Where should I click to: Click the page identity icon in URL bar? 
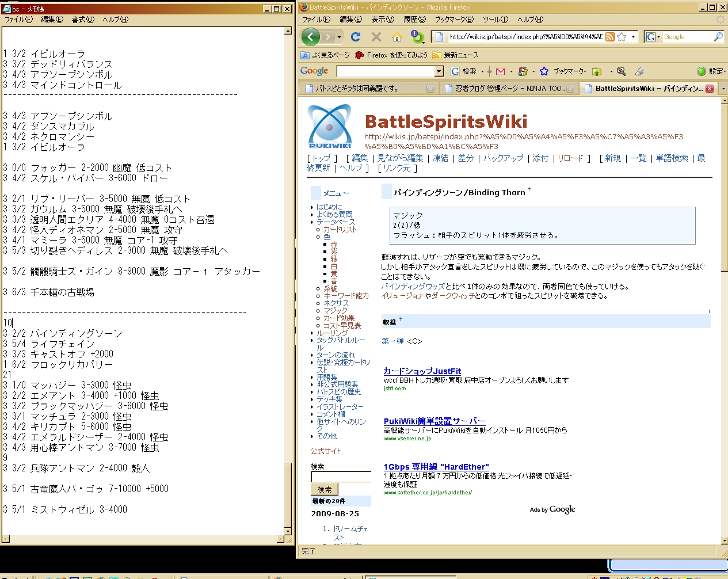point(439,37)
